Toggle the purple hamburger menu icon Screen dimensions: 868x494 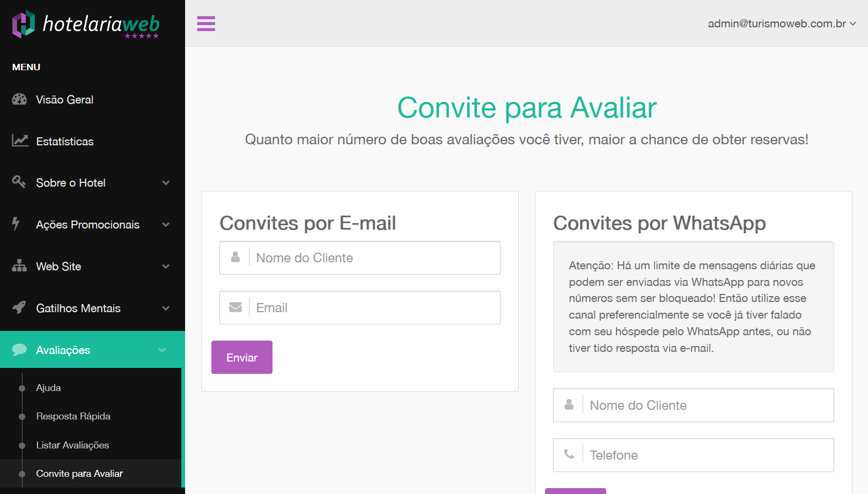[x=206, y=24]
